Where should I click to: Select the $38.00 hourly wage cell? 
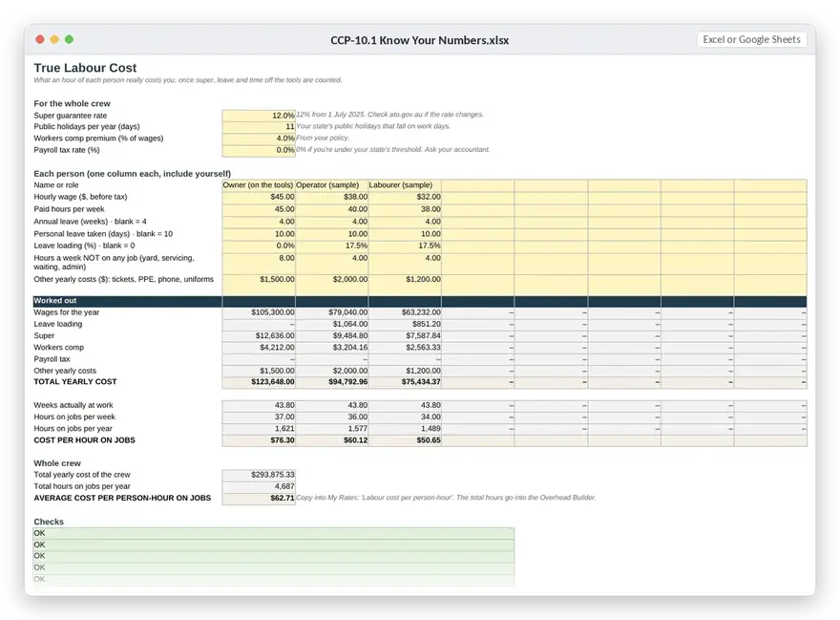(331, 197)
